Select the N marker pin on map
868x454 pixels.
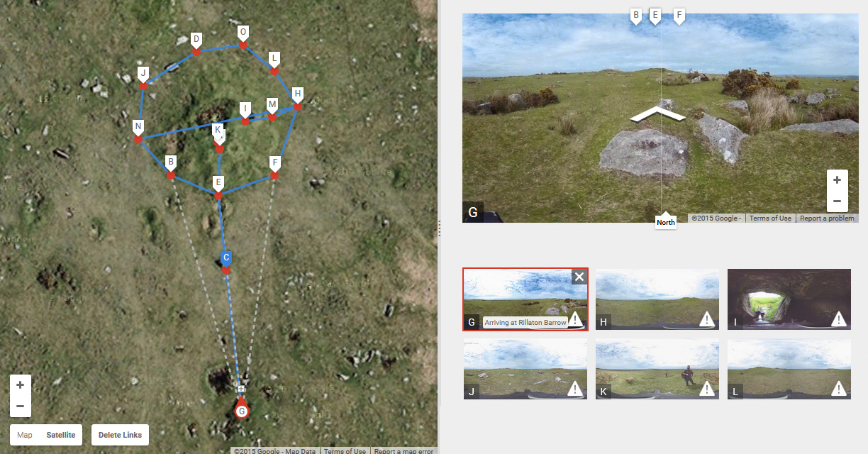pos(138,128)
